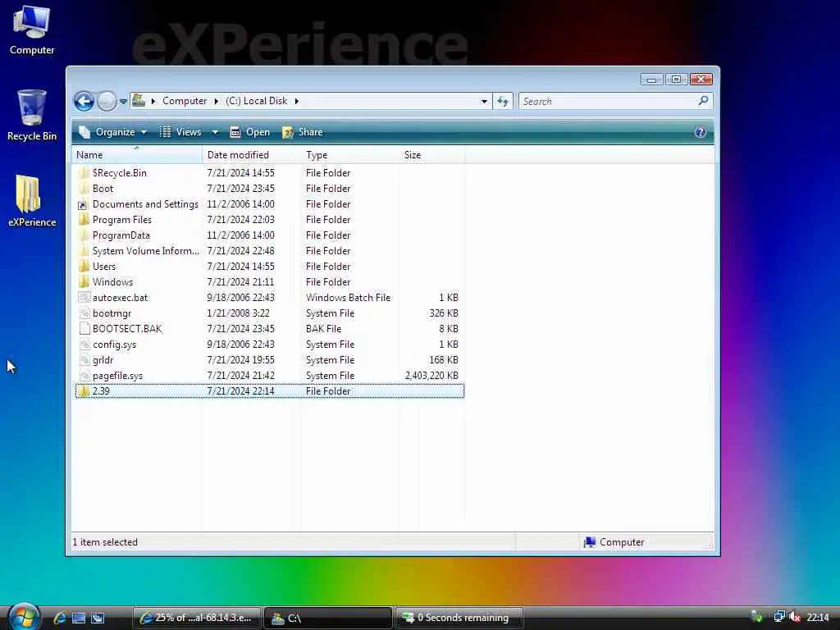This screenshot has width=840, height=630.
Task: Select the 2.39 folder icon
Action: click(x=84, y=391)
